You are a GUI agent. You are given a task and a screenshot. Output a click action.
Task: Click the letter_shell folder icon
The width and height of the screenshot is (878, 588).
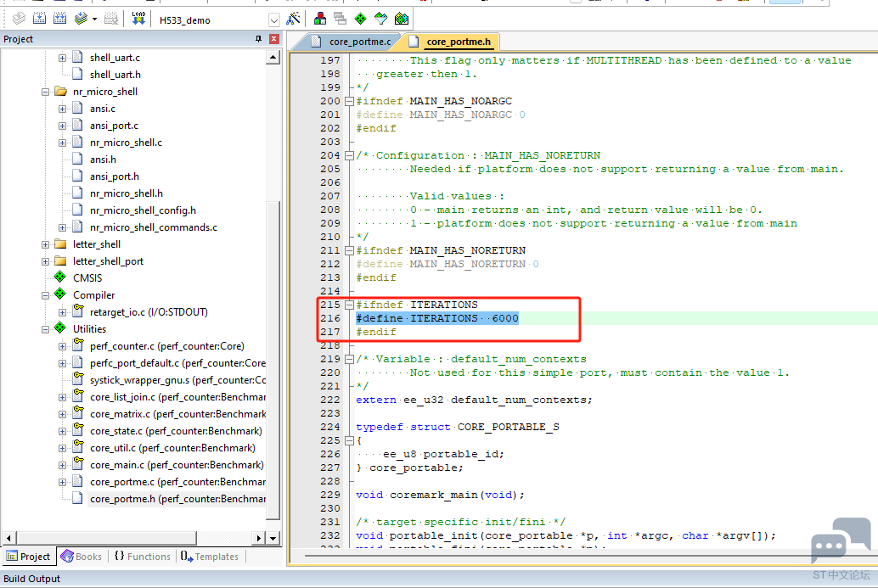[x=60, y=244]
